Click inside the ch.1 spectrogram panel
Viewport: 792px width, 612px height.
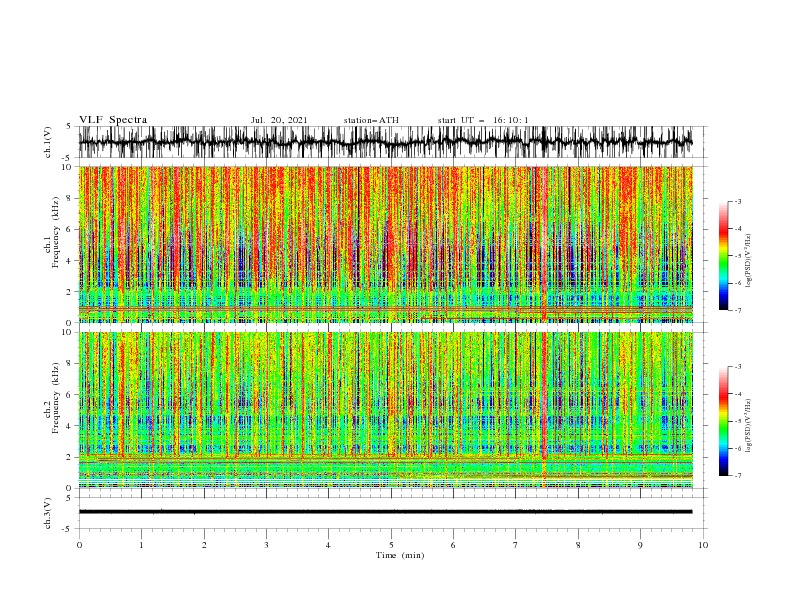click(385, 244)
